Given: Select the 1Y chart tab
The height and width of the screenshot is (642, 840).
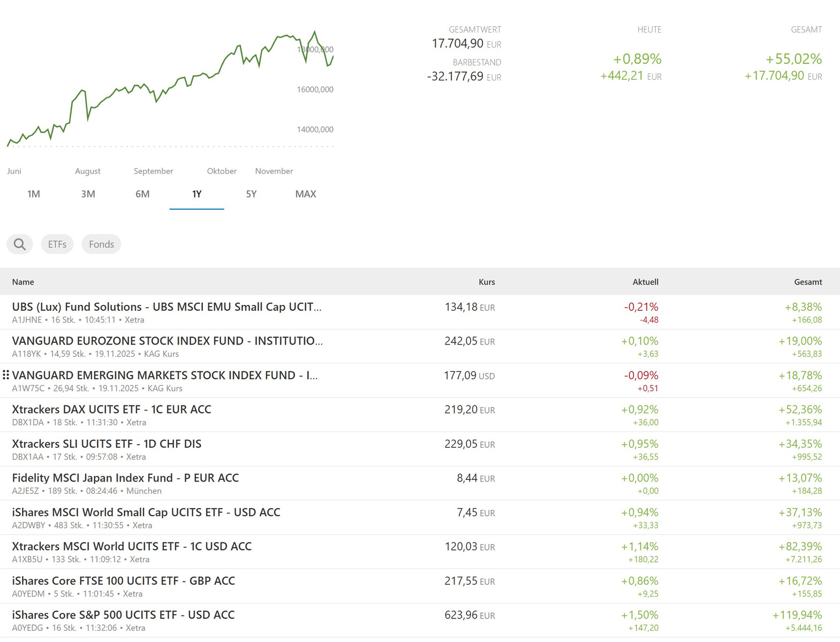Looking at the screenshot, I should click(x=196, y=194).
